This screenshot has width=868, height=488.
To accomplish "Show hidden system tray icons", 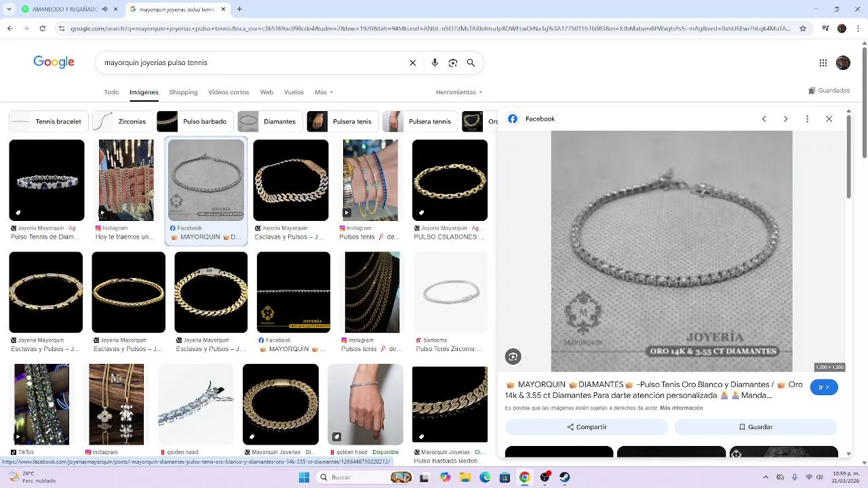I will [x=766, y=477].
